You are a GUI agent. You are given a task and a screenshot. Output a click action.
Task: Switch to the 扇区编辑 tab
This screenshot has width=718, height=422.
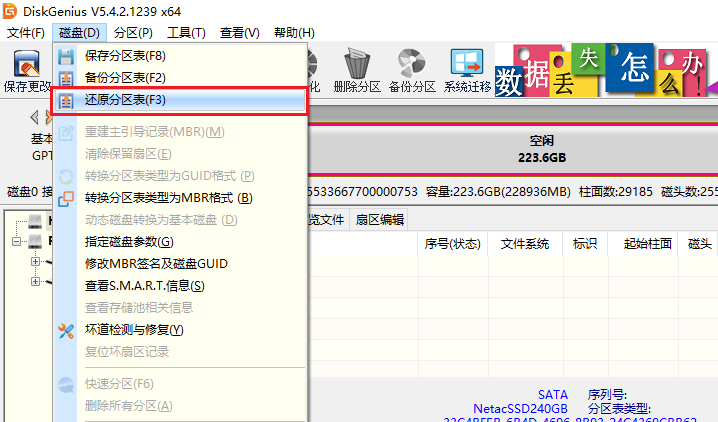[x=380, y=220]
